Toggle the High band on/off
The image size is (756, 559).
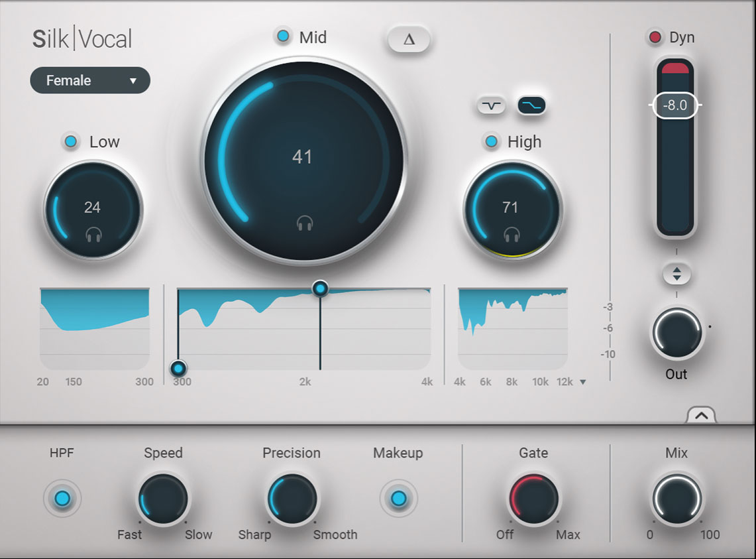tap(491, 141)
